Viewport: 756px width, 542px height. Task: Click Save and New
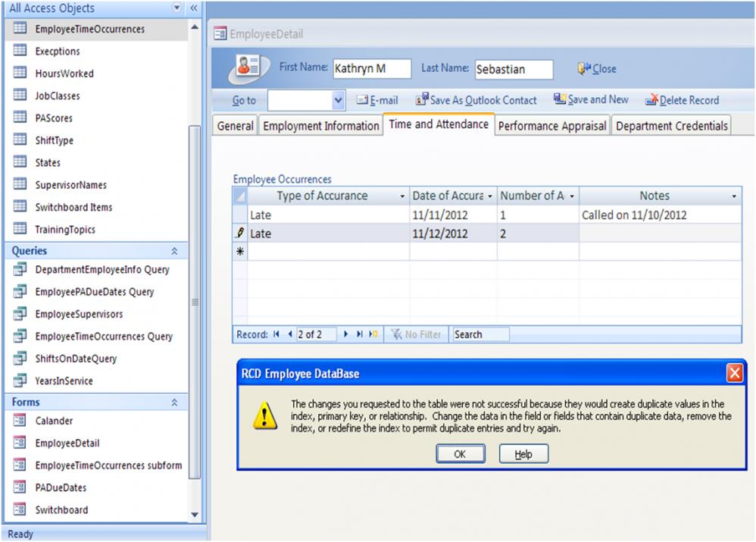591,99
